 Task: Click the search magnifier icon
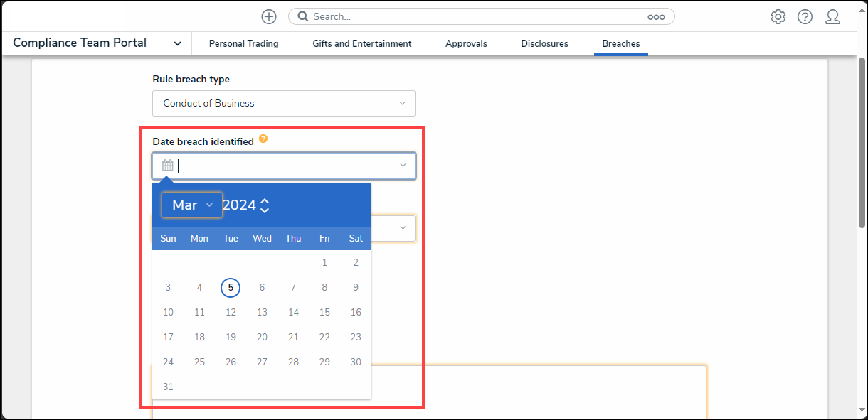click(303, 17)
